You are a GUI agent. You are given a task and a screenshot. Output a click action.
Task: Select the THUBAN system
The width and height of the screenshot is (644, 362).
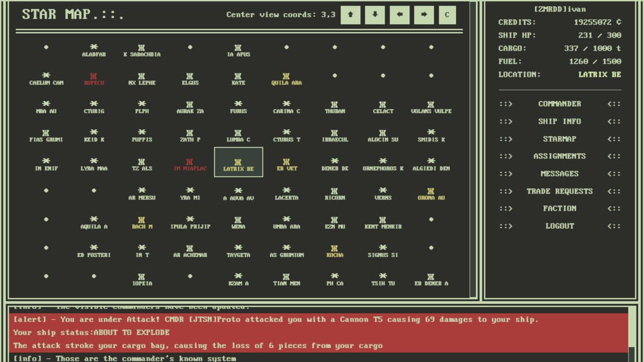[x=335, y=107]
